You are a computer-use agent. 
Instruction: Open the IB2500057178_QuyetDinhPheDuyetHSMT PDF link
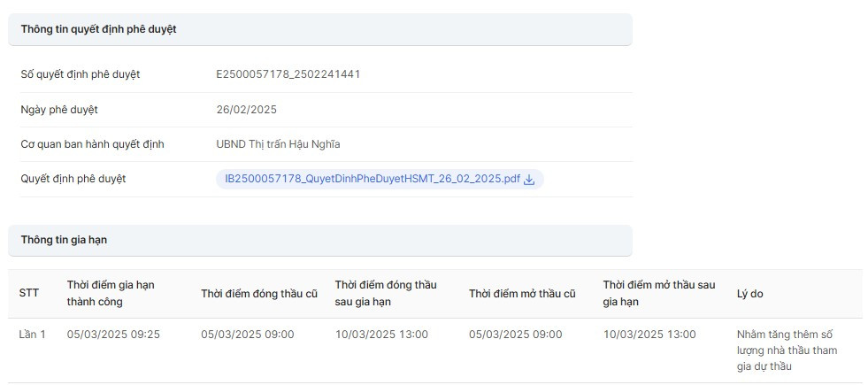click(373, 179)
